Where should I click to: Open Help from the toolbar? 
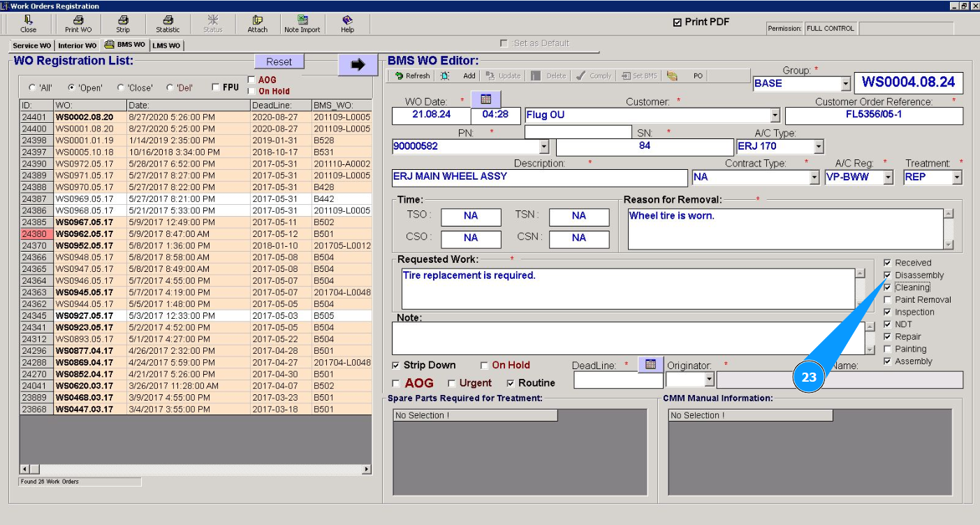pos(347,24)
